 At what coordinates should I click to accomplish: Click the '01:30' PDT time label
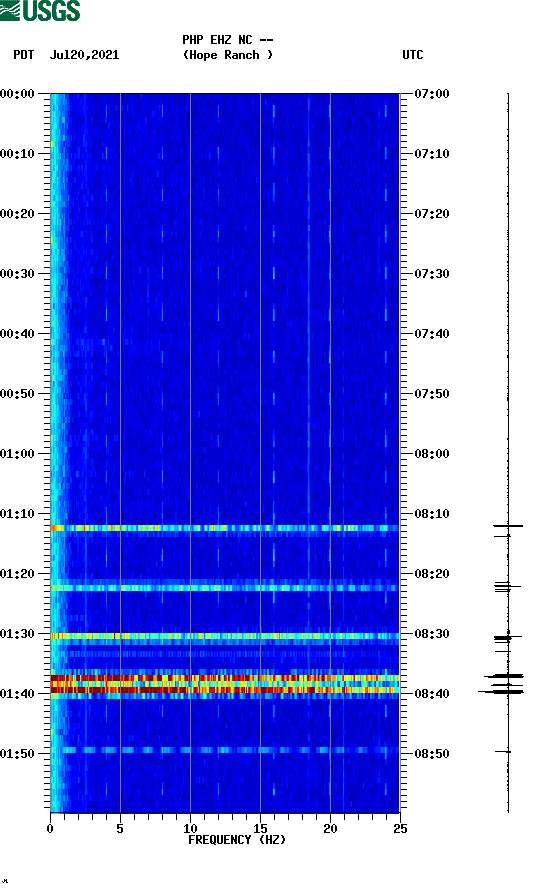18,634
